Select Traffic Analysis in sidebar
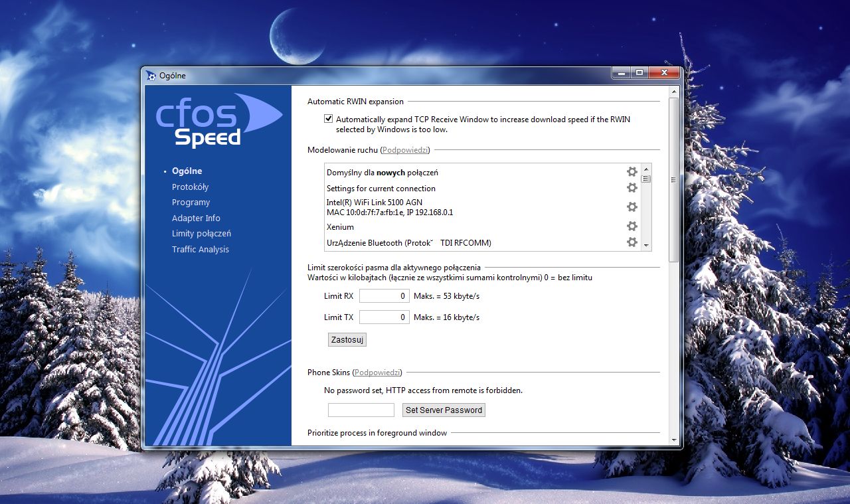The image size is (850, 504). [200, 249]
